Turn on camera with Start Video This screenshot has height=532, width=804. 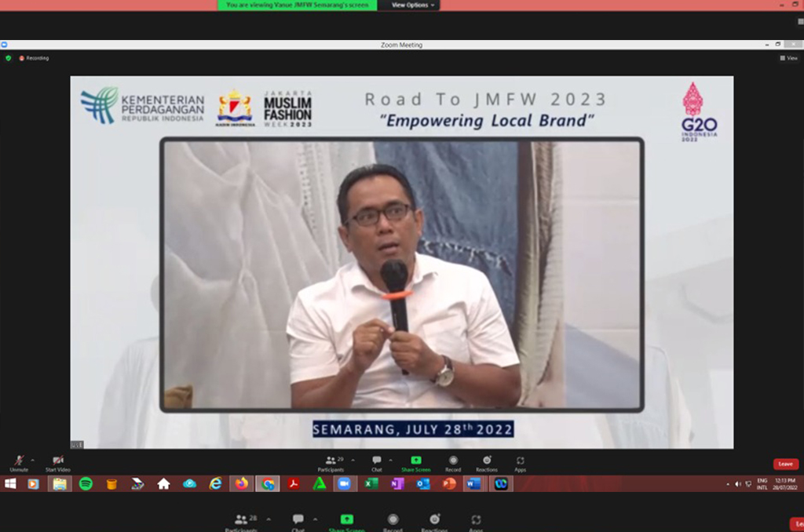pyautogui.click(x=57, y=463)
